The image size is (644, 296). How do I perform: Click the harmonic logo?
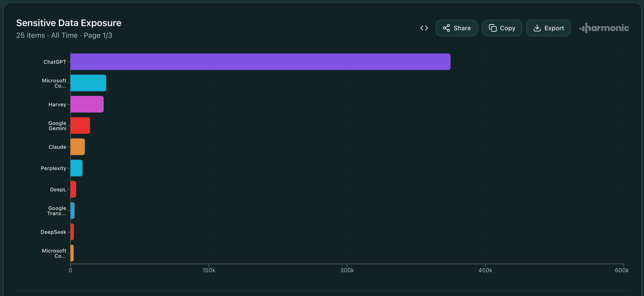[x=604, y=28]
